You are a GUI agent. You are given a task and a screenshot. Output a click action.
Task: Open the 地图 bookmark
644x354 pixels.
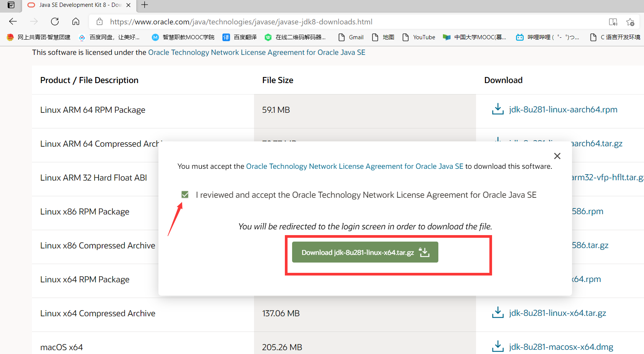tap(383, 37)
